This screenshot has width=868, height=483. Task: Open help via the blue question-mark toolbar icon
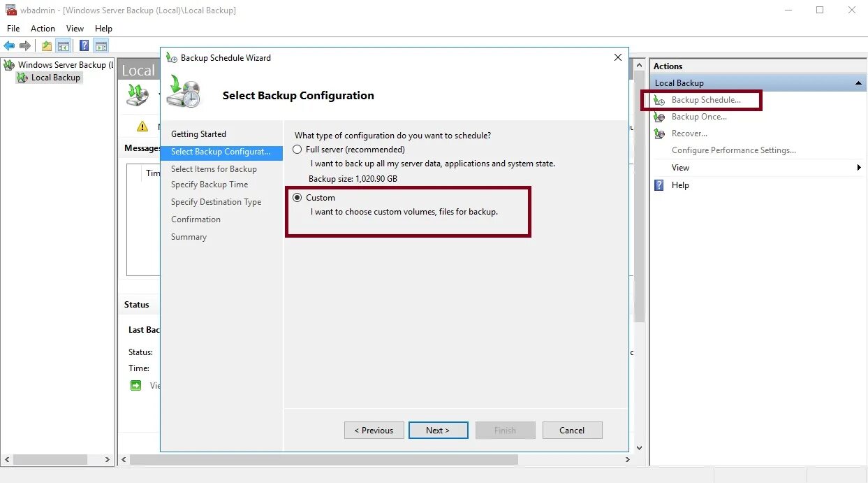(x=84, y=46)
